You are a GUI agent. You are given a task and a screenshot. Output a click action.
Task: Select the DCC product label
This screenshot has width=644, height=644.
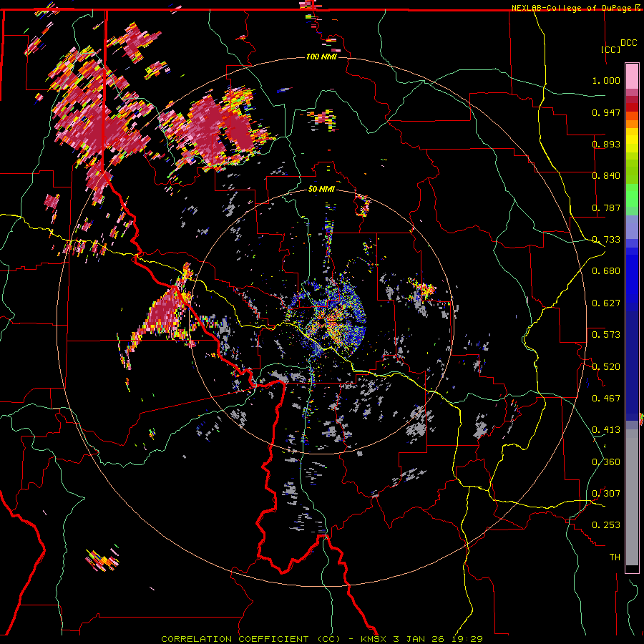point(628,43)
